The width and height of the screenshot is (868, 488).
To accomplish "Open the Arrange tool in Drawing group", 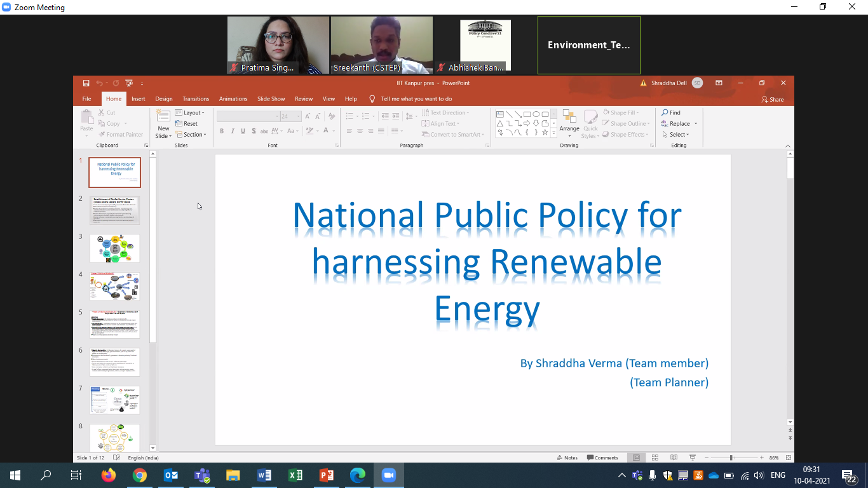I will point(569,123).
